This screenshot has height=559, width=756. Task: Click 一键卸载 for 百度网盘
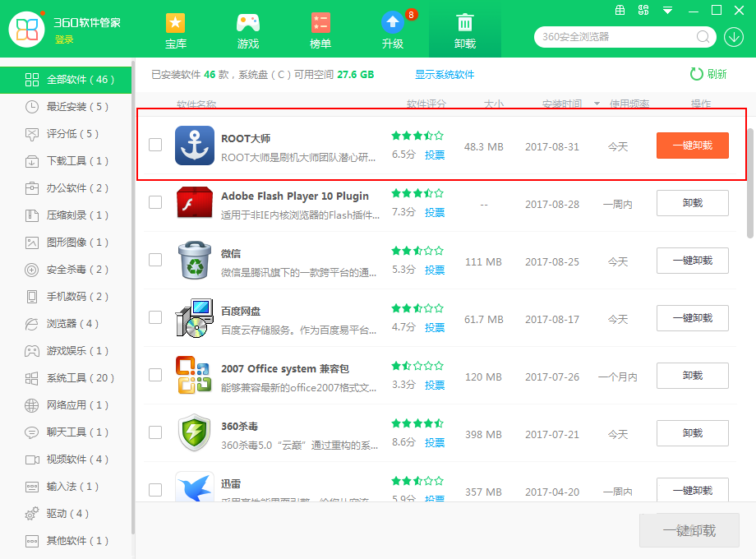click(x=693, y=318)
